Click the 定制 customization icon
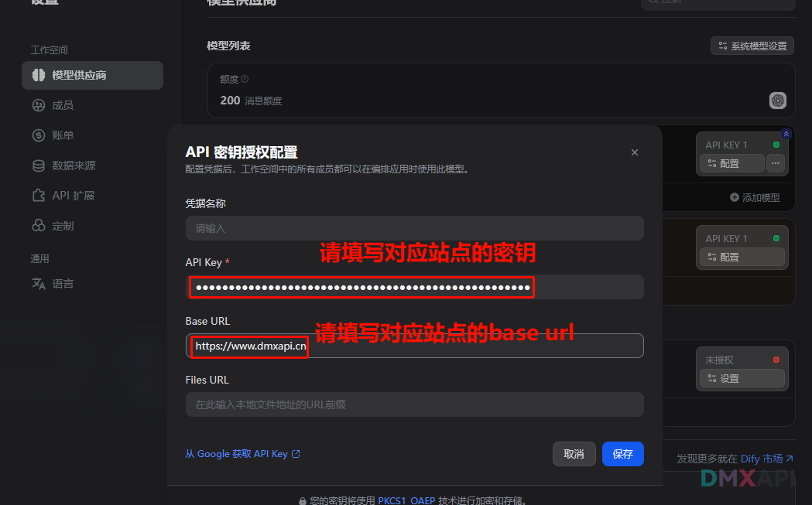This screenshot has height=505, width=812. (39, 226)
